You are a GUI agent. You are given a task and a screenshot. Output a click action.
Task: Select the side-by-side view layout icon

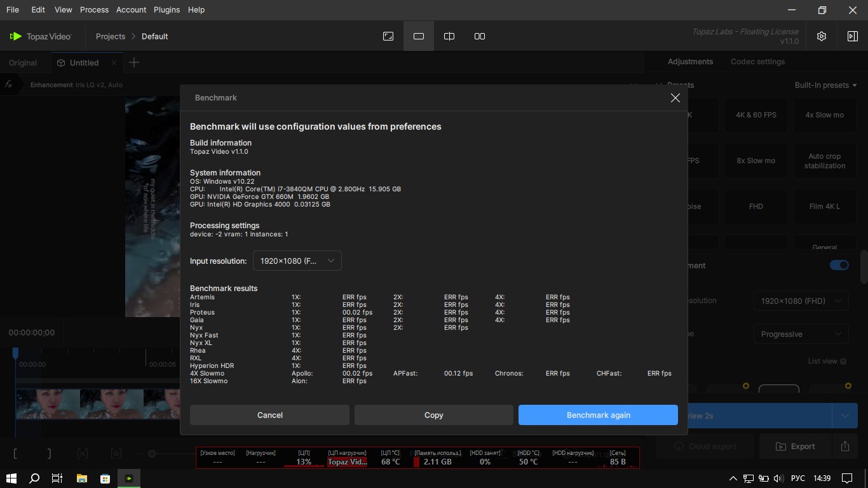pos(480,36)
